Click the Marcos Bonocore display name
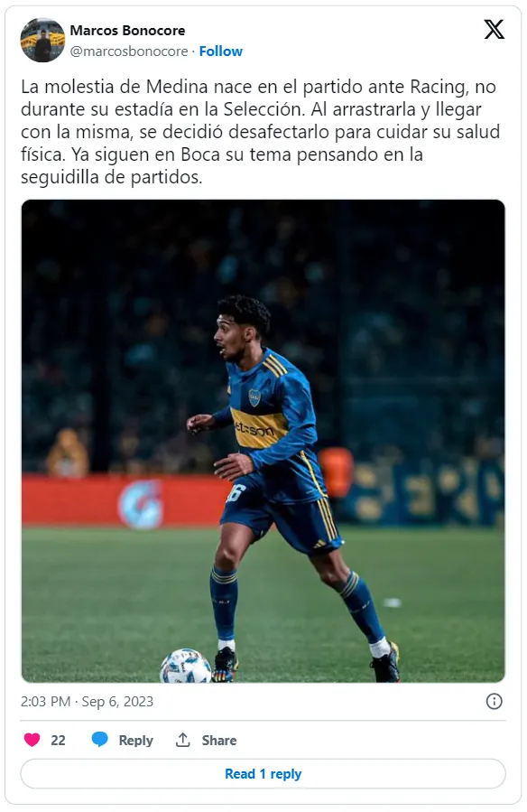Viewport: 527px width, 812px height. tap(127, 31)
